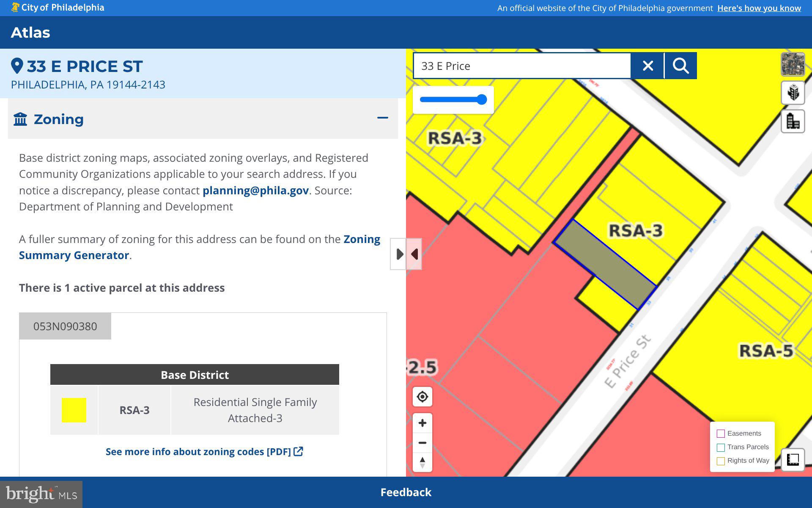Click the magnifier search button
Viewport: 812px width, 508px height.
680,66
